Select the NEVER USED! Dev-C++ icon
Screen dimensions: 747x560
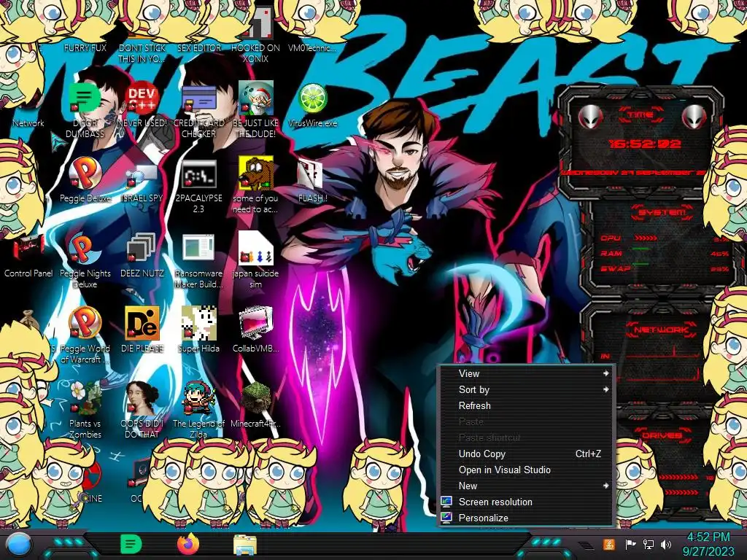[x=142, y=99]
